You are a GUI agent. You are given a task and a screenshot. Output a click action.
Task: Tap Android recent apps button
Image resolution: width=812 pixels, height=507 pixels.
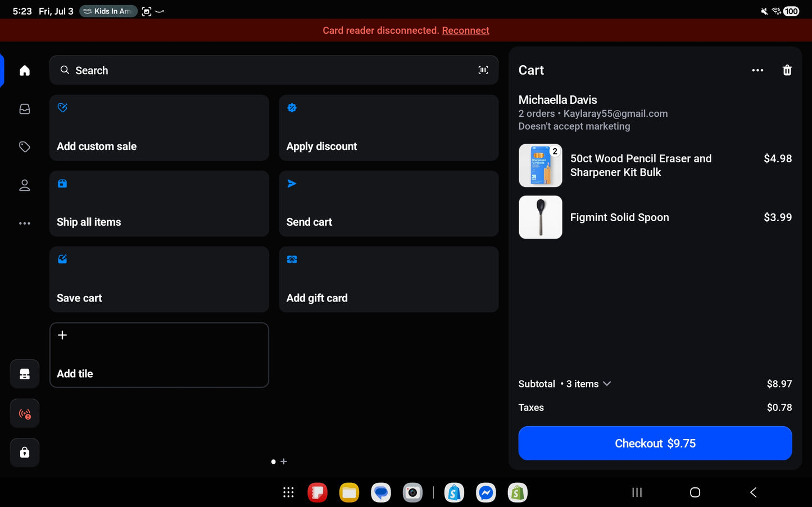click(x=637, y=492)
